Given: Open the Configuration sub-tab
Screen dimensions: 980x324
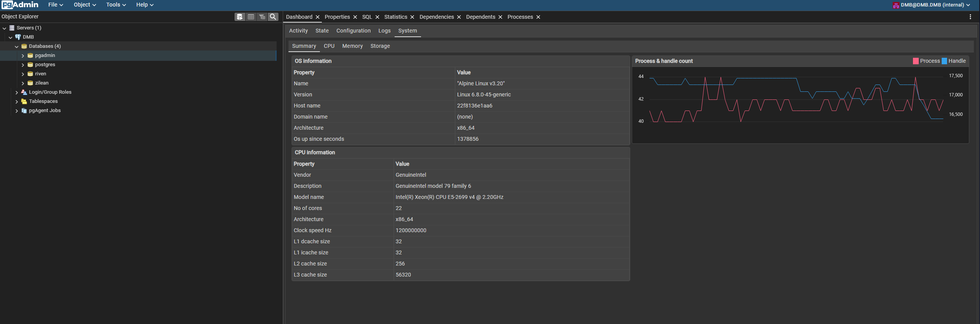Looking at the screenshot, I should [x=354, y=31].
